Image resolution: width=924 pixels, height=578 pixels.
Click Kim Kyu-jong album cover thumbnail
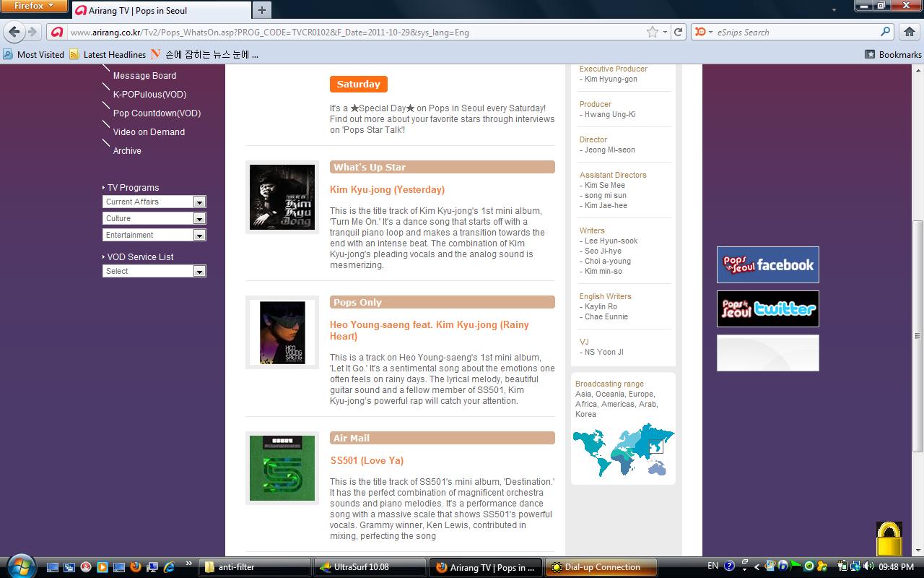282,197
